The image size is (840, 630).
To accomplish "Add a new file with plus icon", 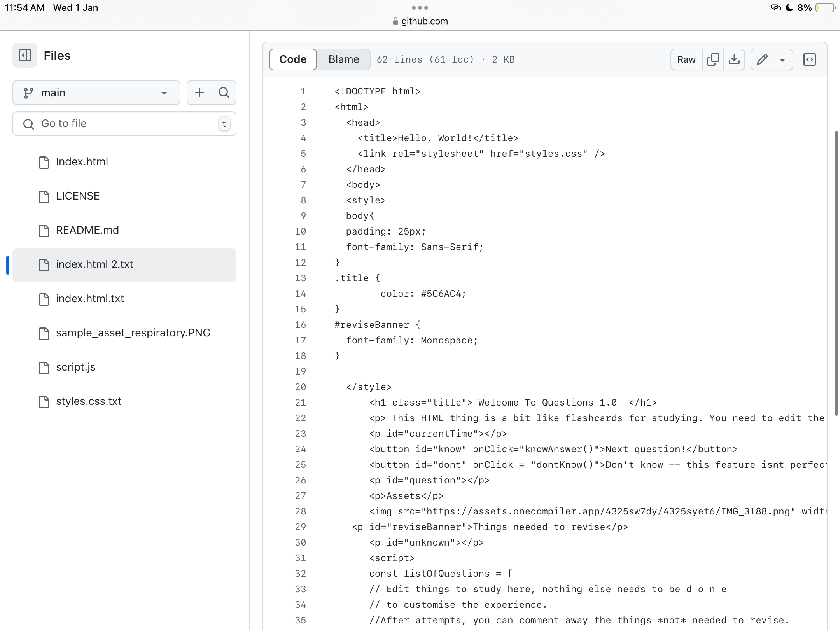I will click(199, 93).
